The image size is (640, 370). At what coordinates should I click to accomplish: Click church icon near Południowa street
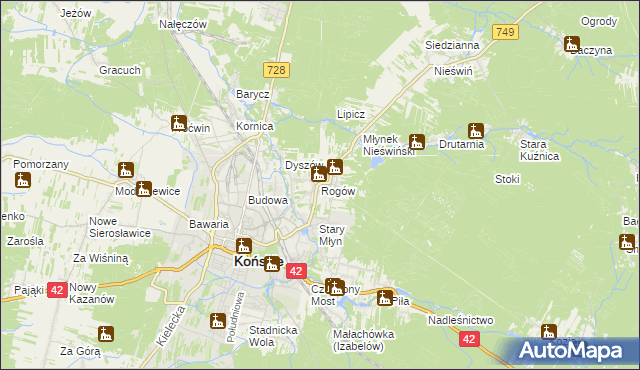(218, 321)
